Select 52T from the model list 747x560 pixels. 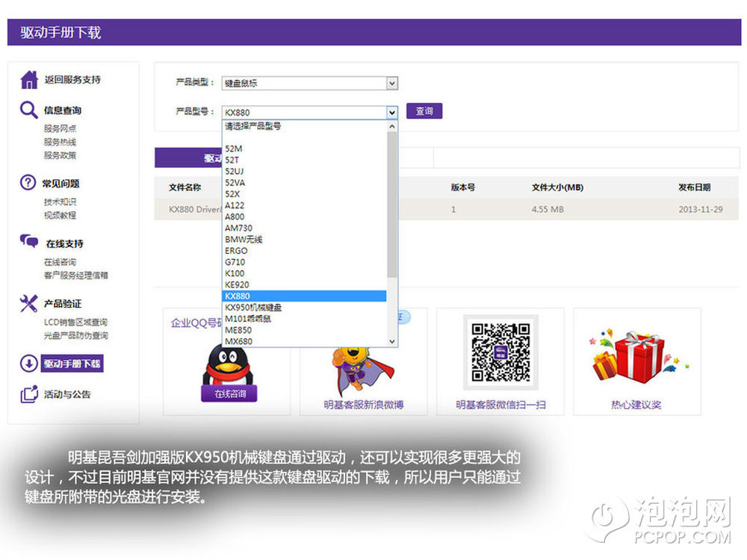tap(305, 160)
